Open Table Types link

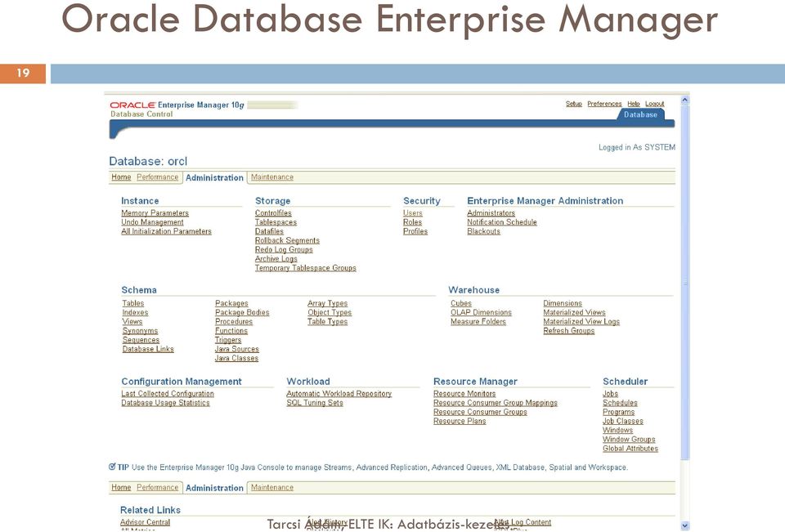pos(327,322)
